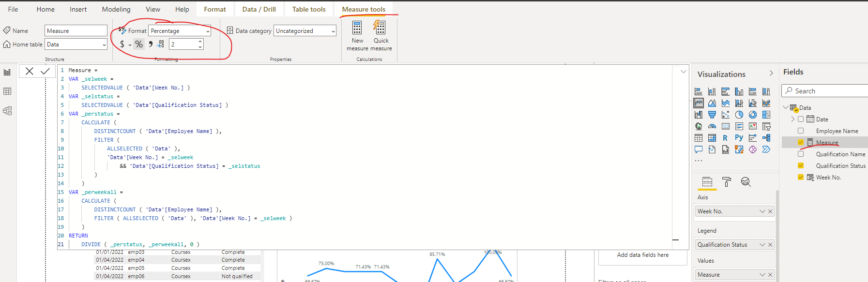Open the View ribbon tab
This screenshot has height=282, width=868.
(x=153, y=9)
